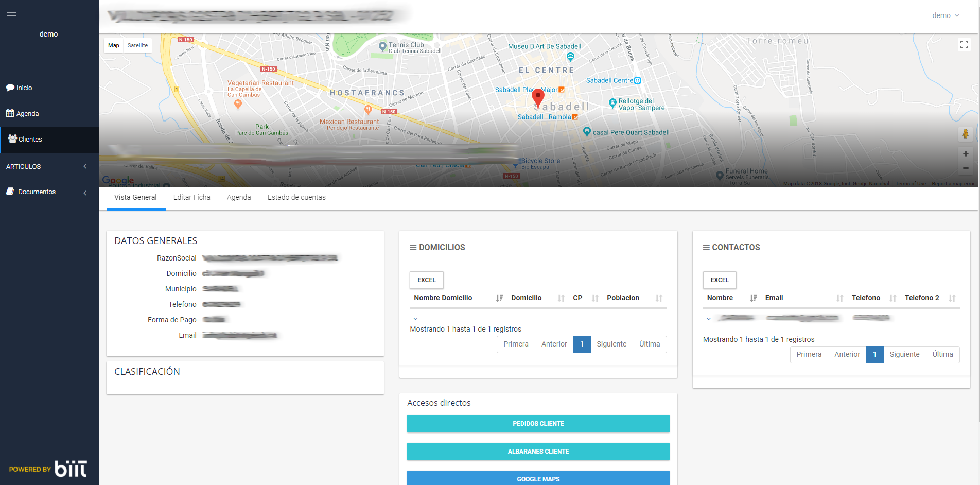Open the demo user dropdown
Image resolution: width=980 pixels, height=485 pixels.
(x=945, y=15)
